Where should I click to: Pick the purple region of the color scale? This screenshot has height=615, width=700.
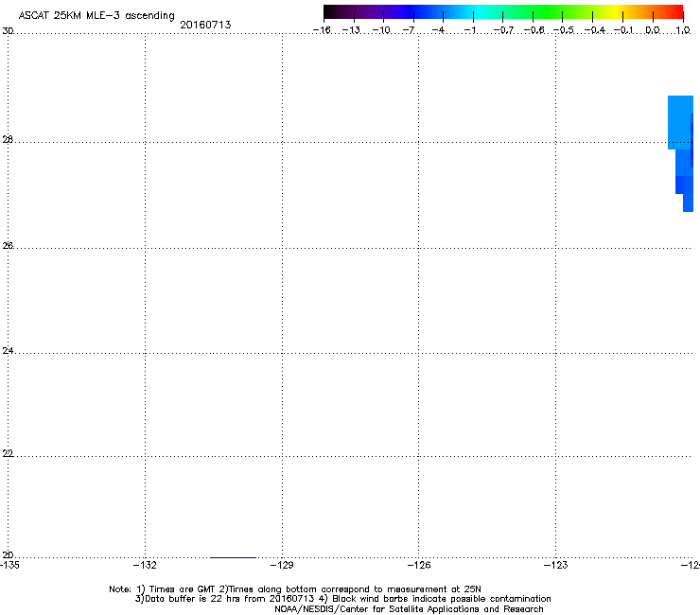point(379,11)
